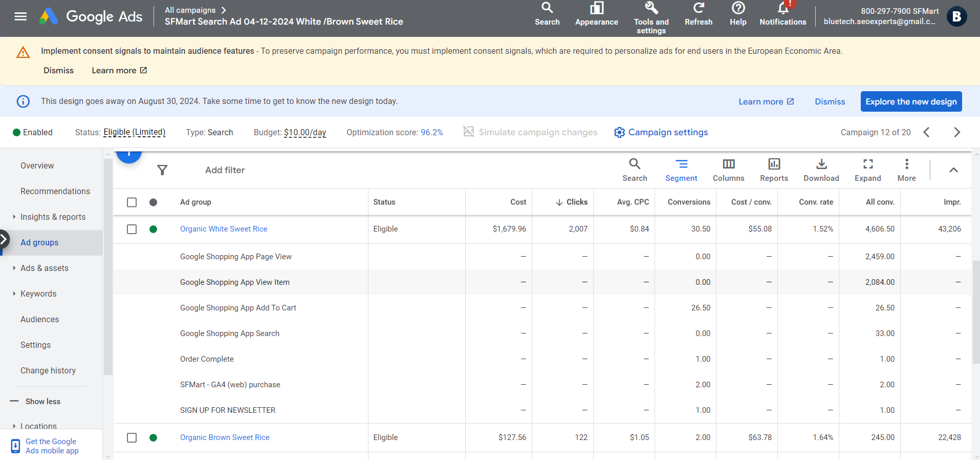The width and height of the screenshot is (980, 460).
Task: Dismiss the consent signals warning
Action: pos(58,70)
